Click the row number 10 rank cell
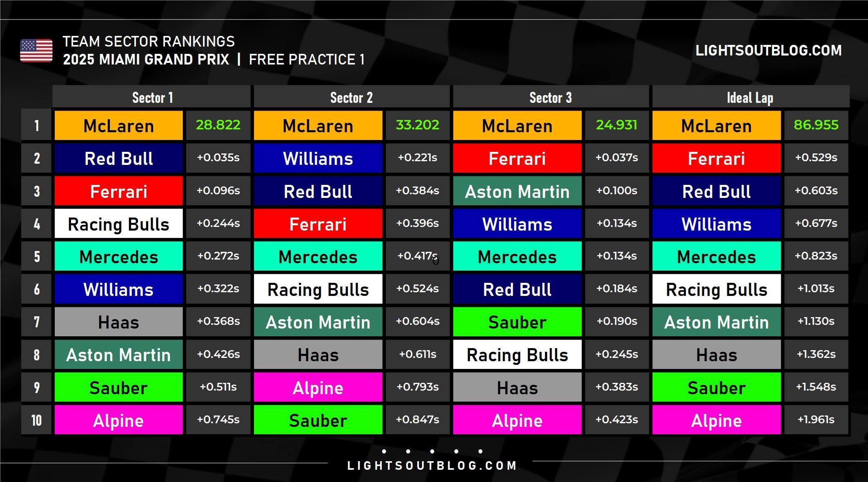Viewport: 868px width, 482px height. [36, 420]
